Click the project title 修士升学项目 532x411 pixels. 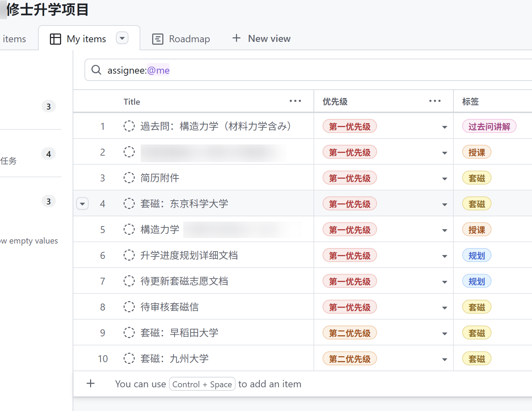click(47, 9)
